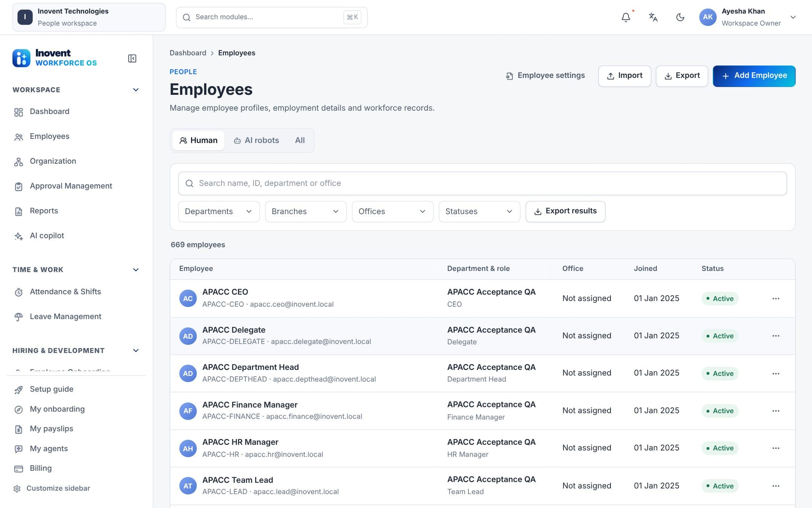Switch to the All tab
Screen dimensions: 812x508
(x=300, y=140)
